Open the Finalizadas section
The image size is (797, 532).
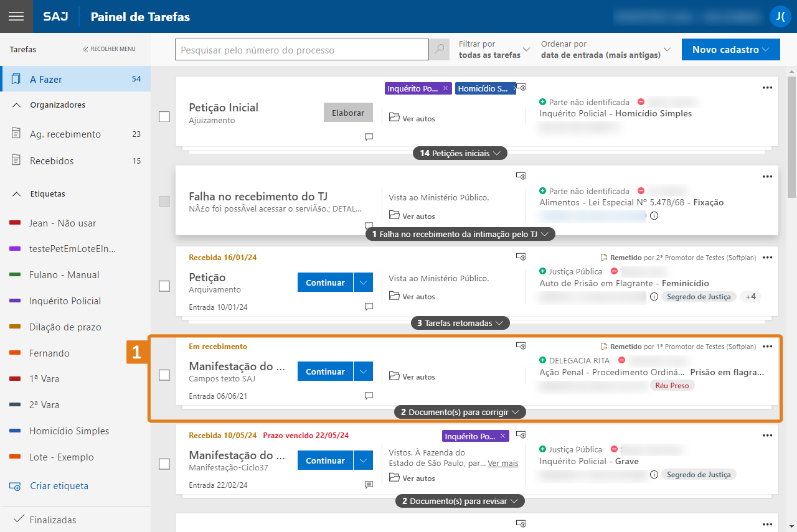(52, 520)
